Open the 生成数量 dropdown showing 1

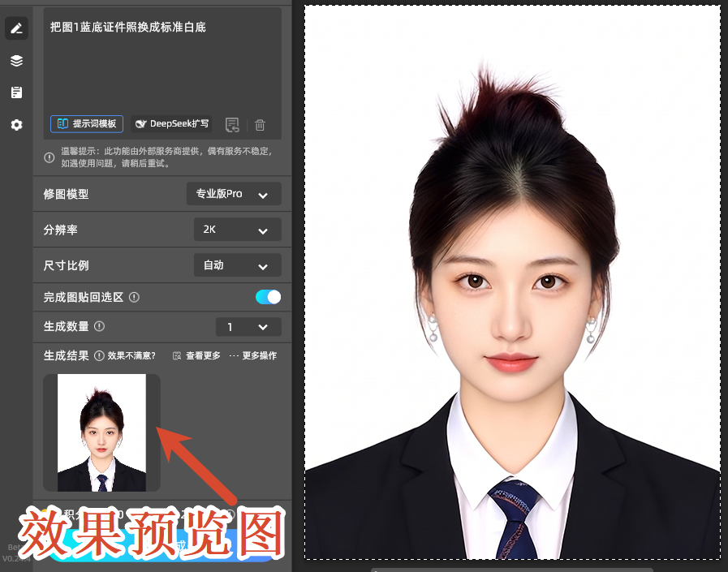(249, 327)
